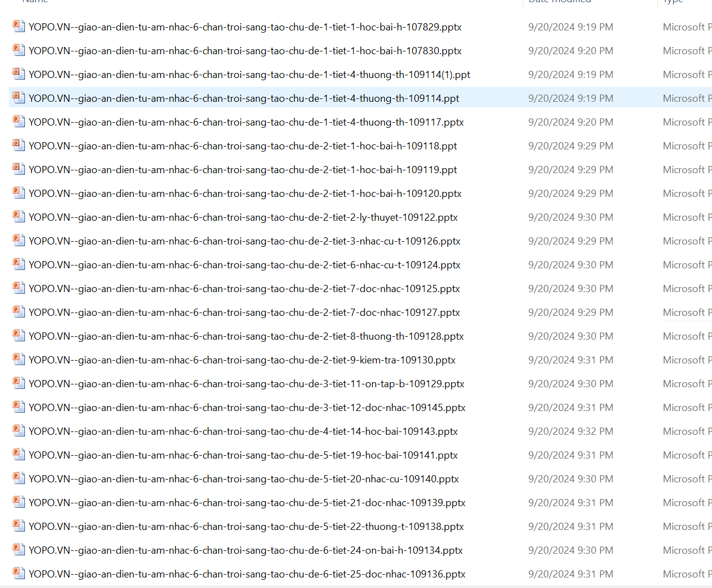Image resolution: width=712 pixels, height=588 pixels.
Task: Select file name ending tiet-9-kiem-tra-109130.pptx
Action: tap(242, 360)
